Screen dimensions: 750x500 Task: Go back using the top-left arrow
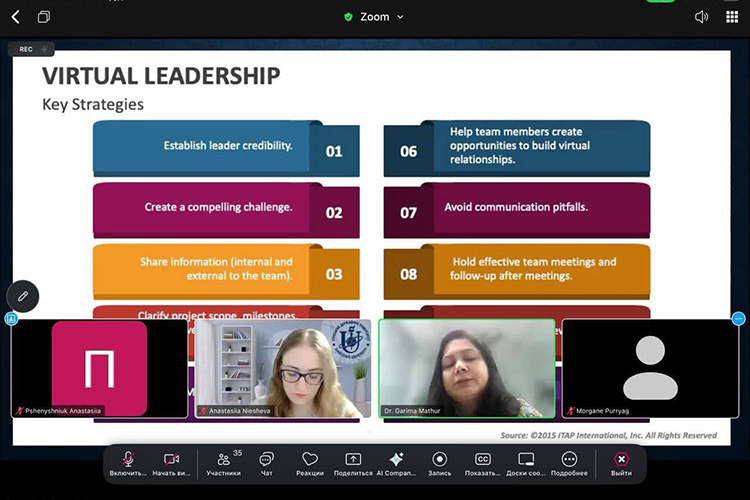[x=15, y=17]
